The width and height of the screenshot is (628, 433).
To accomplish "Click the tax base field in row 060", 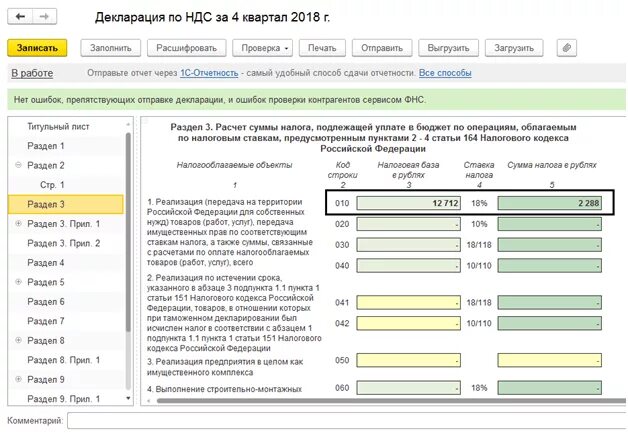I will tap(409, 388).
